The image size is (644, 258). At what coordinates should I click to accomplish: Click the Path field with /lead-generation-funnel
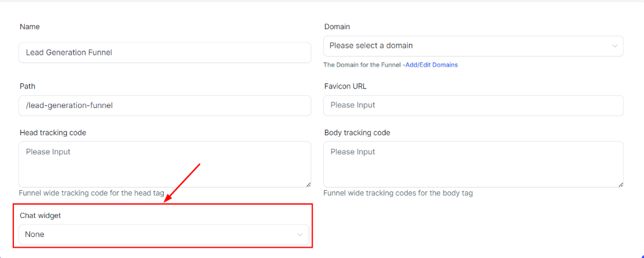(164, 105)
